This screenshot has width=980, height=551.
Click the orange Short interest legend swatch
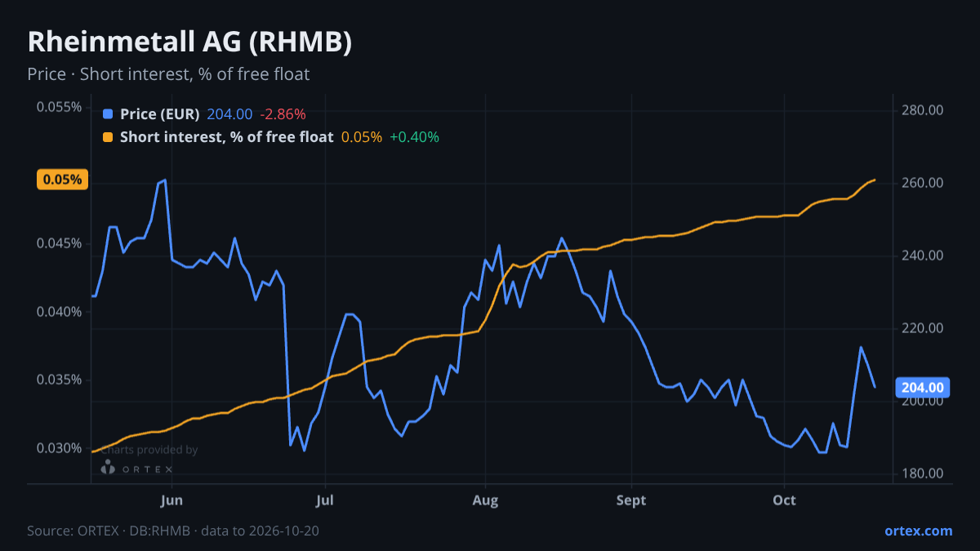pyautogui.click(x=108, y=137)
